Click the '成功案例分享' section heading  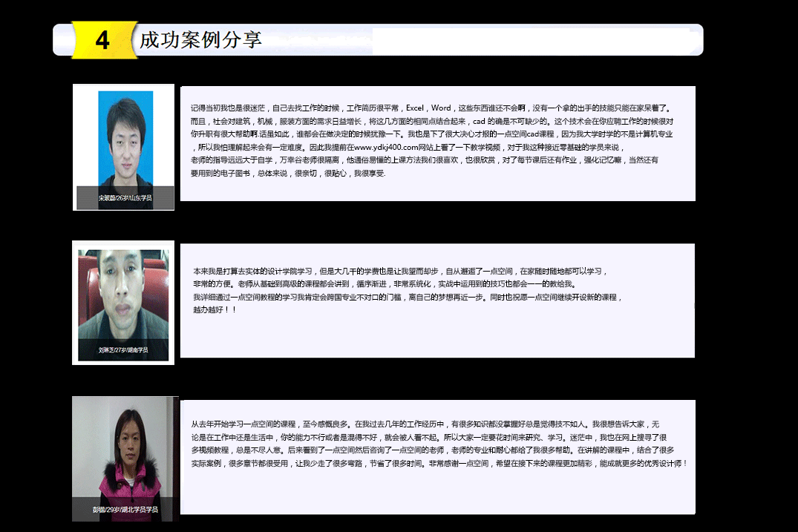[200, 39]
